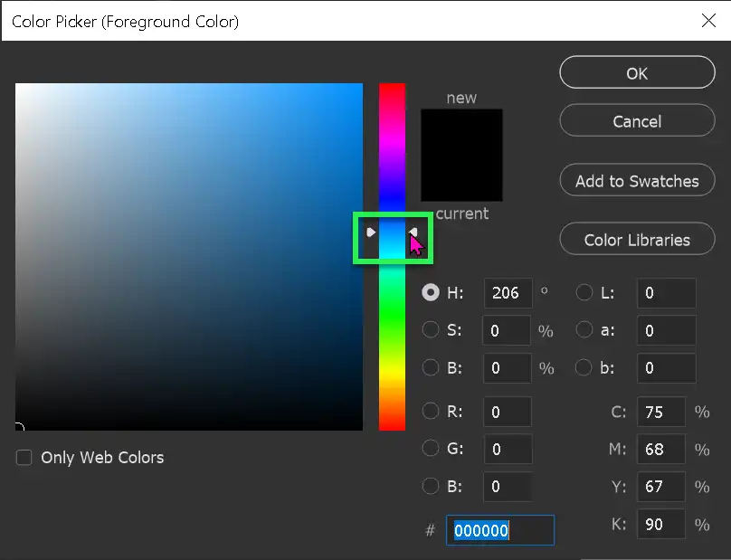Click the hex value input field

point(499,530)
